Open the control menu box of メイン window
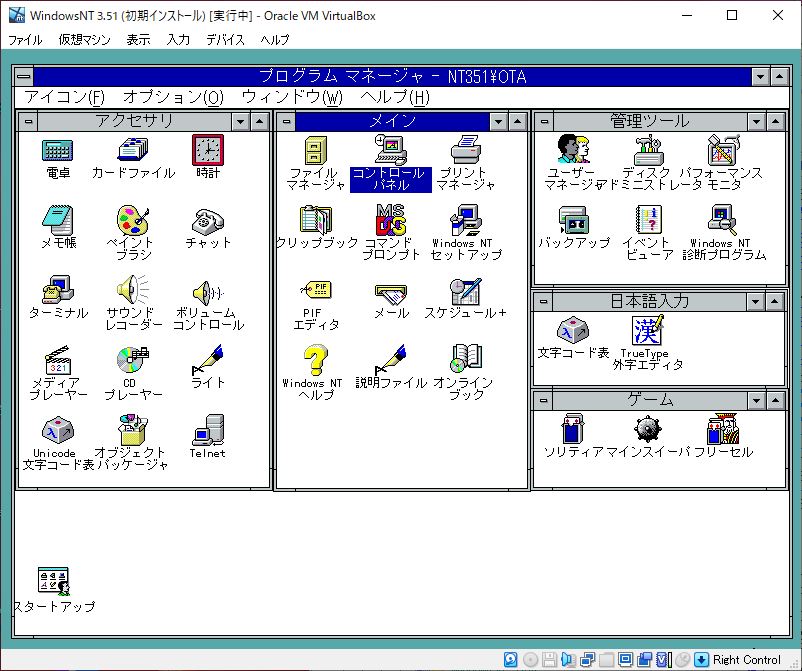 tap(286, 121)
